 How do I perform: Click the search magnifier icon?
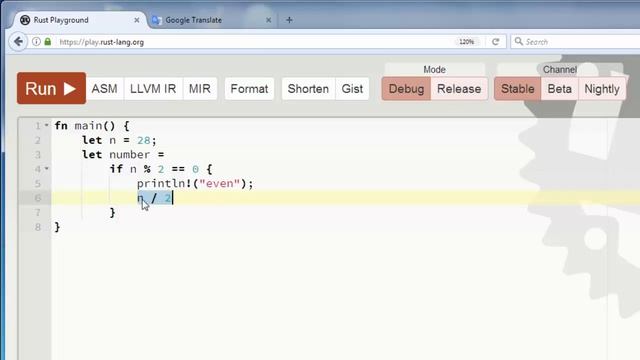coord(518,41)
